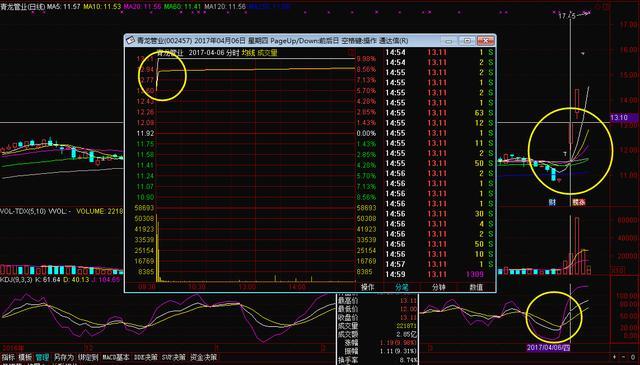The image size is (640, 365).
Task: Select the 分笔 tab in tick dialog
Action: [x=402, y=287]
